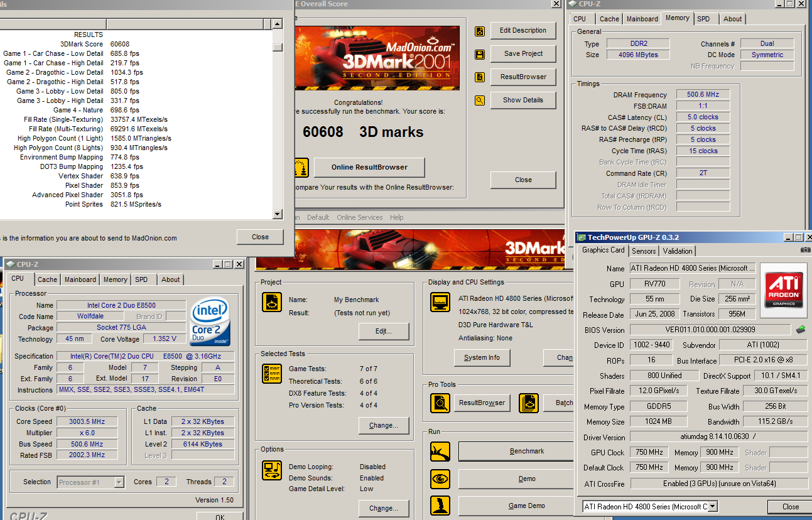812x520 pixels.
Task: Open the Processor #1 selection dropdown
Action: (119, 482)
